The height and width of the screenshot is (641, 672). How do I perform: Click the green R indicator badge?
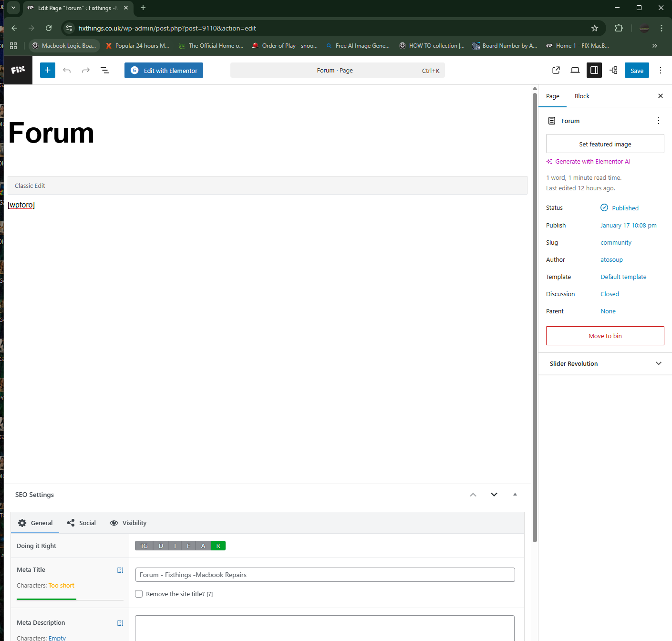[x=218, y=546]
